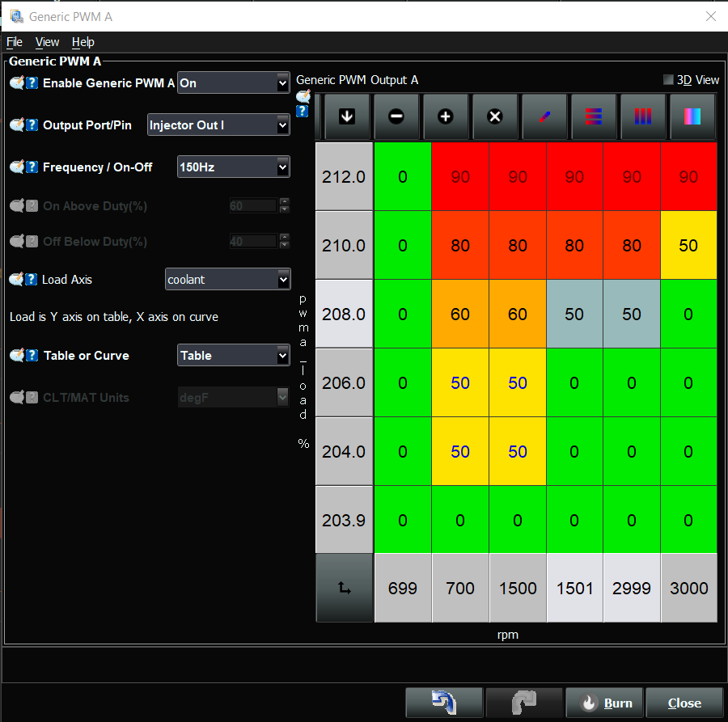Click the color gradient toolbar button
The image size is (728, 722).
point(692,116)
